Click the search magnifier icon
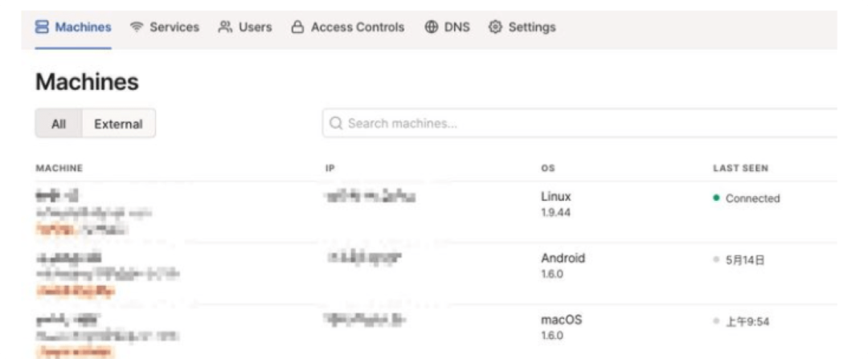This screenshot has width=868, height=359. point(336,124)
